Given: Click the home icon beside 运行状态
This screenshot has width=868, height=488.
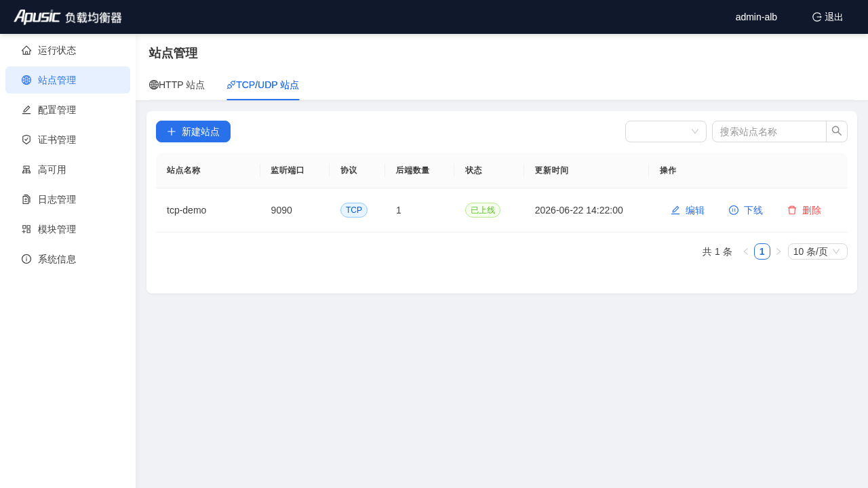Looking at the screenshot, I should point(26,50).
